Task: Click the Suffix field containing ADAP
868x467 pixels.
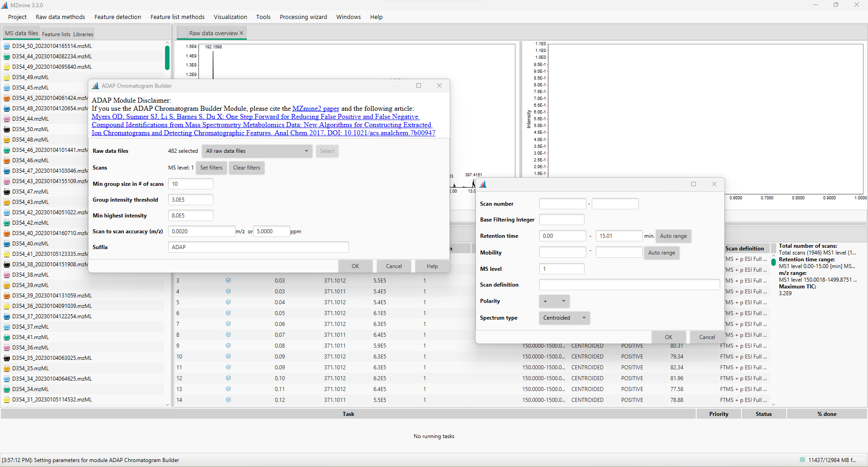Action: click(258, 247)
